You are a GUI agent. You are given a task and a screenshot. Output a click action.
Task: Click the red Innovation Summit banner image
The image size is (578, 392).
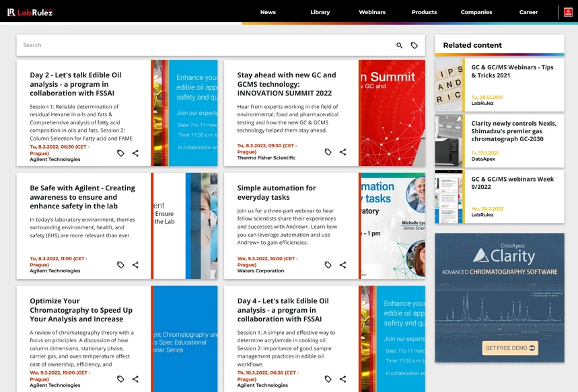[x=393, y=113]
